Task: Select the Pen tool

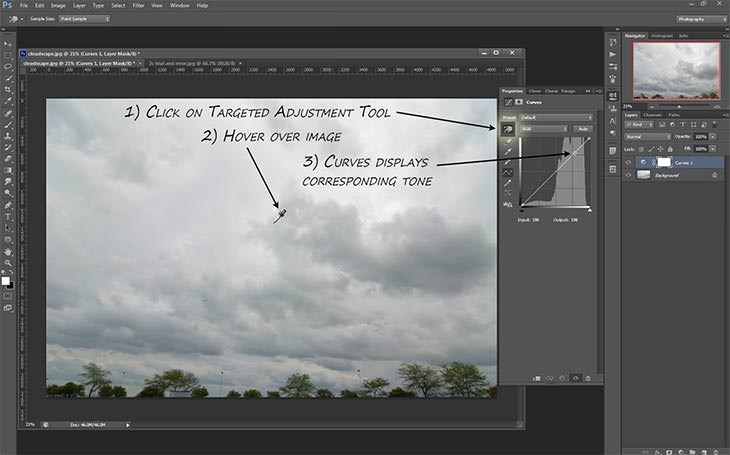Action: [x=8, y=205]
